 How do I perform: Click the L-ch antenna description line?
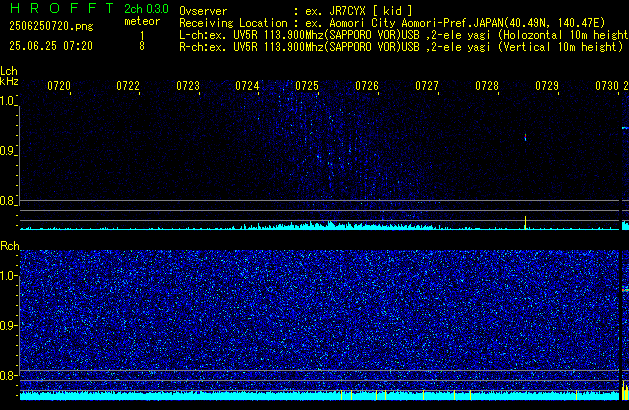404,35
